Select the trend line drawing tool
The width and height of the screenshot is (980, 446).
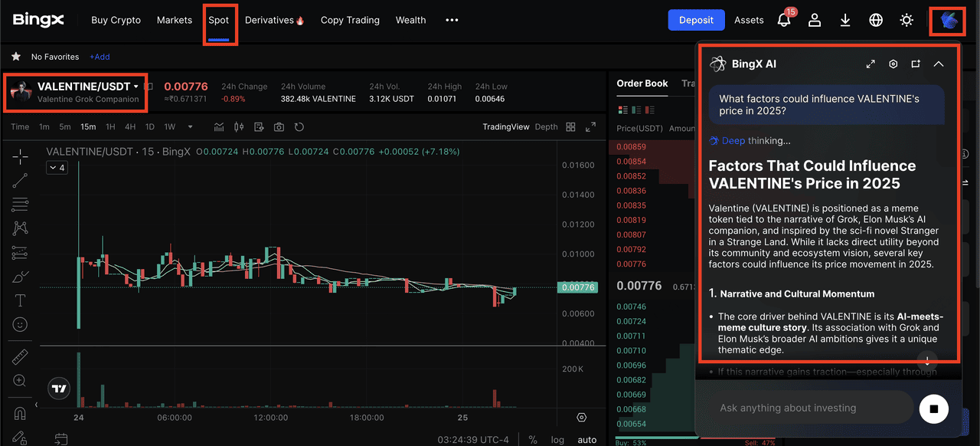pyautogui.click(x=21, y=181)
